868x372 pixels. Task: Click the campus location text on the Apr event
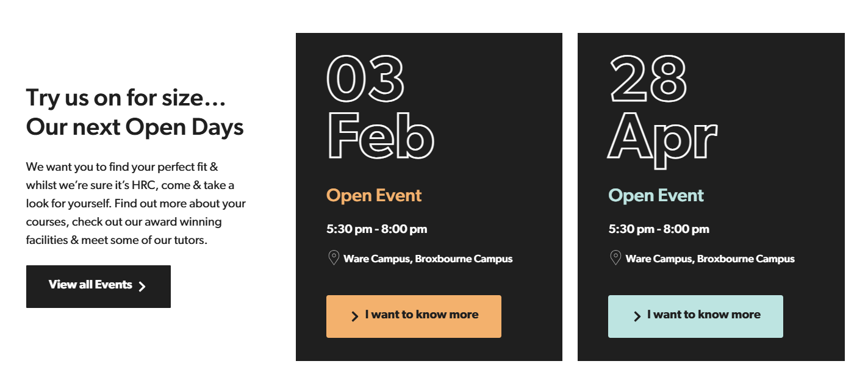710,259
